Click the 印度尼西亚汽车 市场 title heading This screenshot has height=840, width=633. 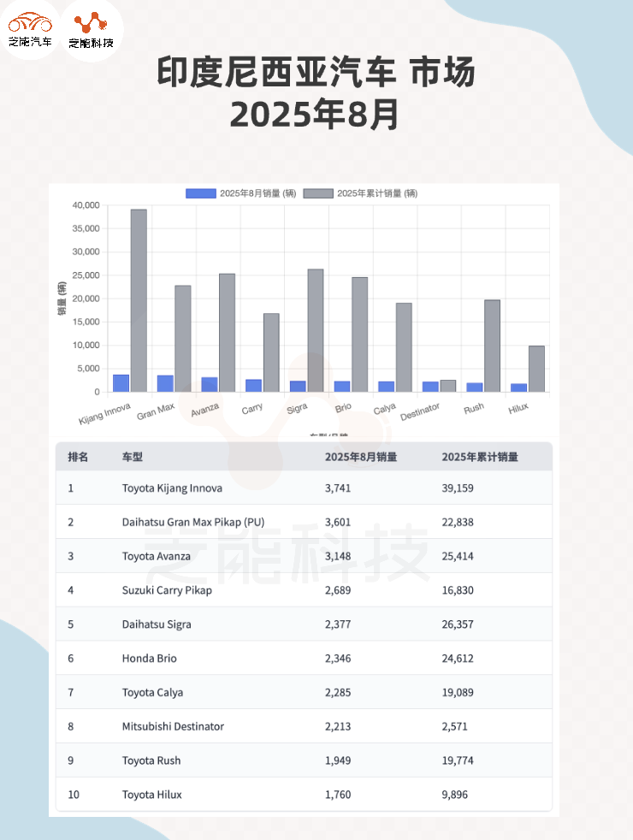(x=316, y=74)
